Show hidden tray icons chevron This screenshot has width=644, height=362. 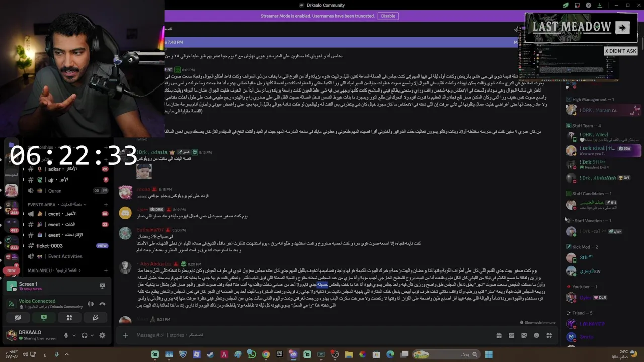pos(66,354)
